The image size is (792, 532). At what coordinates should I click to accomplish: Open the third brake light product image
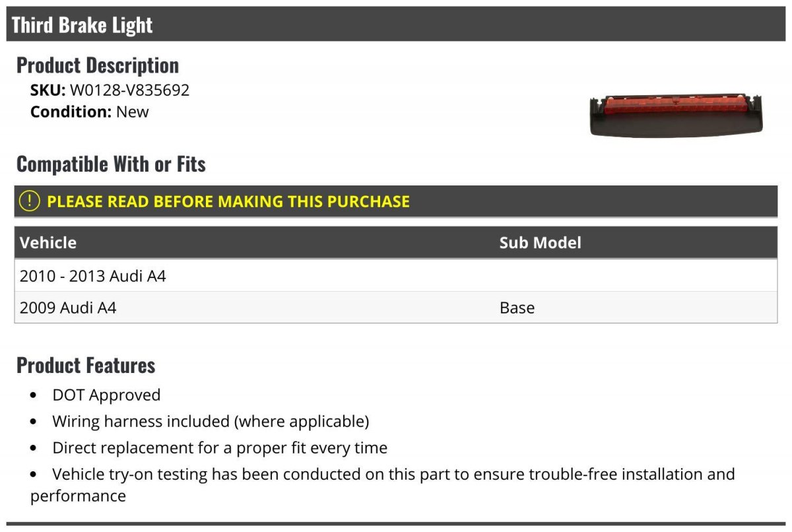click(676, 114)
